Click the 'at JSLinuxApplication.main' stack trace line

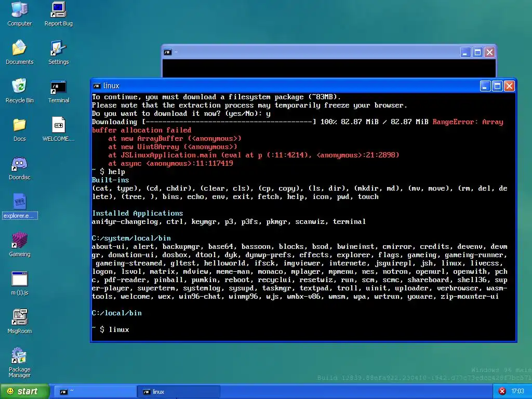coord(254,155)
